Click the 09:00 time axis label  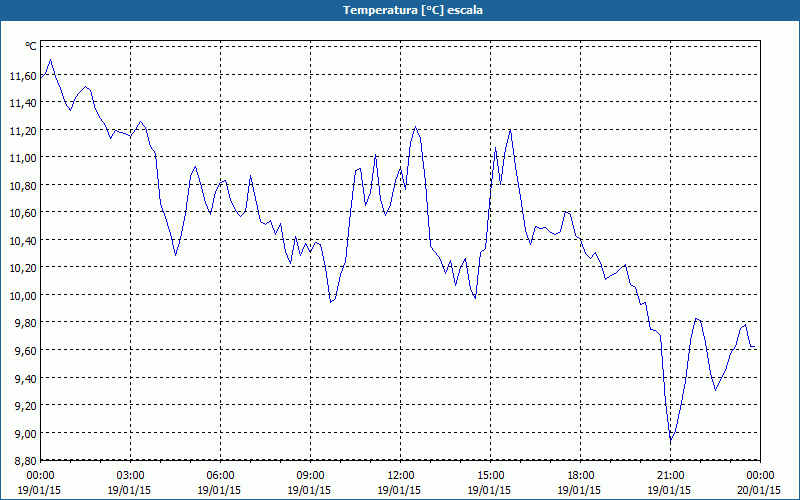coord(310,476)
